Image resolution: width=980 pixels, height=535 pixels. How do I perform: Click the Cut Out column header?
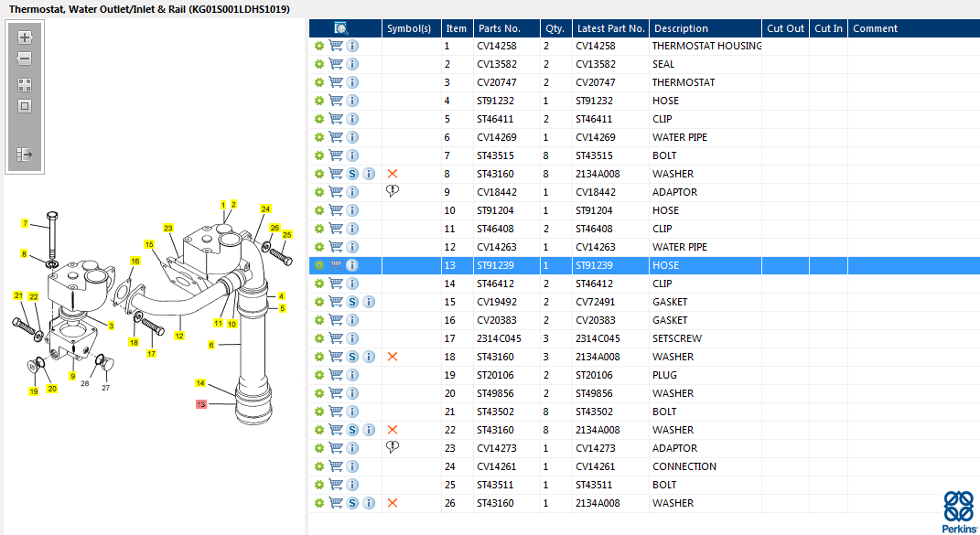[786, 28]
